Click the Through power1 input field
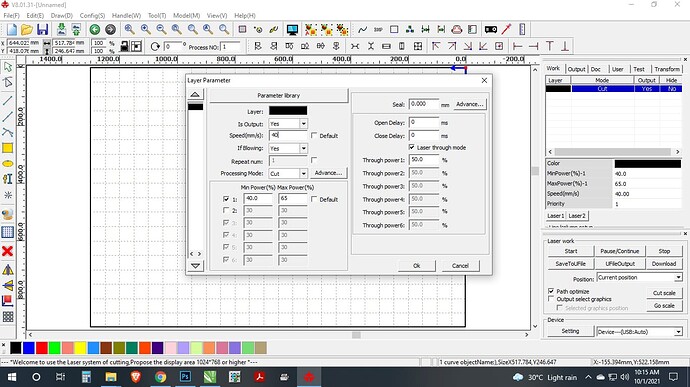 (424, 160)
